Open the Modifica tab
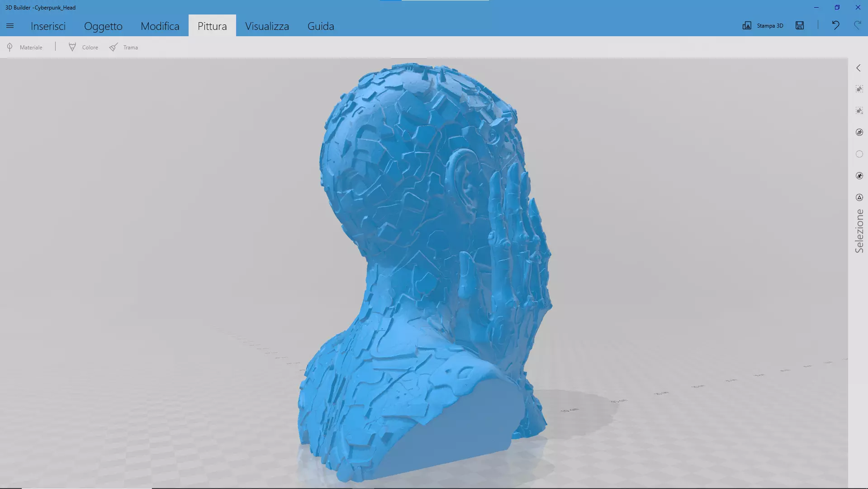868x489 pixels. 160,26
